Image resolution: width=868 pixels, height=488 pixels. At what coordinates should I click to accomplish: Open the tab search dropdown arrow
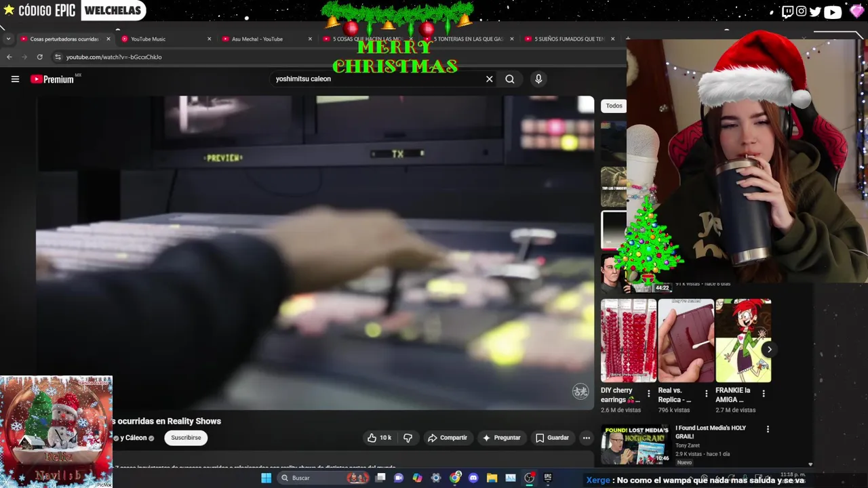tap(8, 39)
